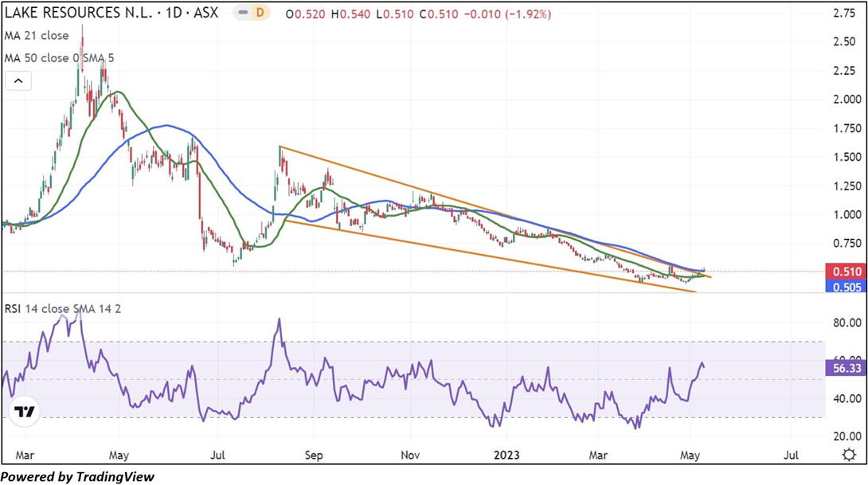Open chart settings gear icon
This screenshot has width=868, height=485.
pos(848,455)
